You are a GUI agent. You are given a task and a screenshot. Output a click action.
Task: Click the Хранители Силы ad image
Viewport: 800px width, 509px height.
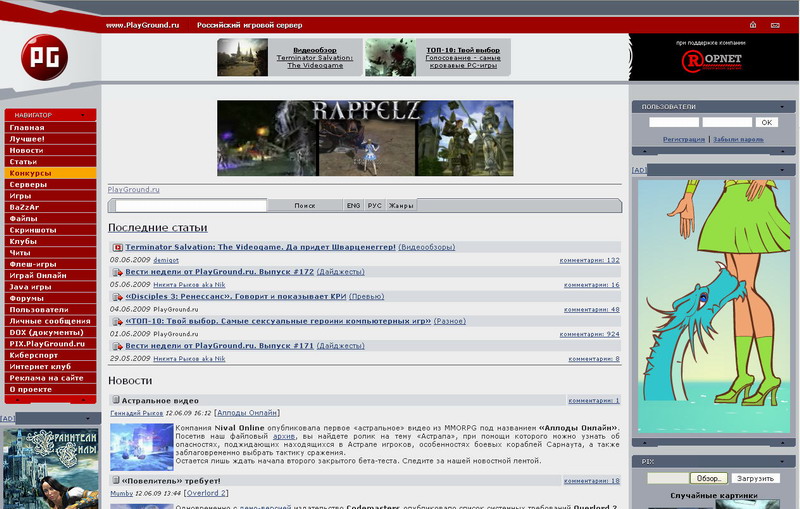tap(51, 469)
